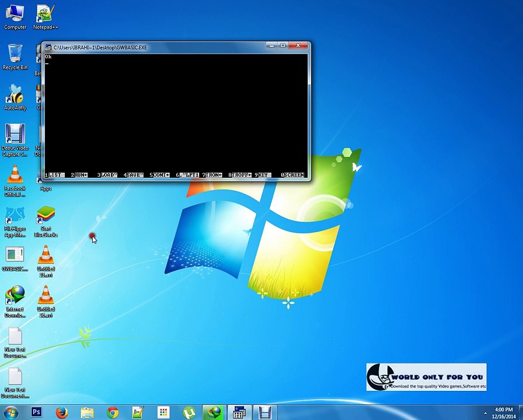The width and height of the screenshot is (523, 420).
Task: Open Firefox from the taskbar
Action: pos(62,412)
